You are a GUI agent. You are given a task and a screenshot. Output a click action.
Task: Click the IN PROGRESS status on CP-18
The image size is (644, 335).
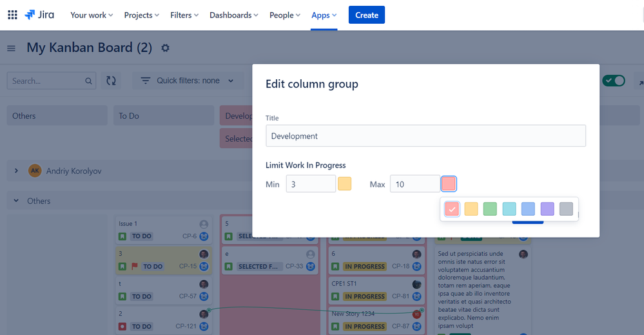(365, 266)
